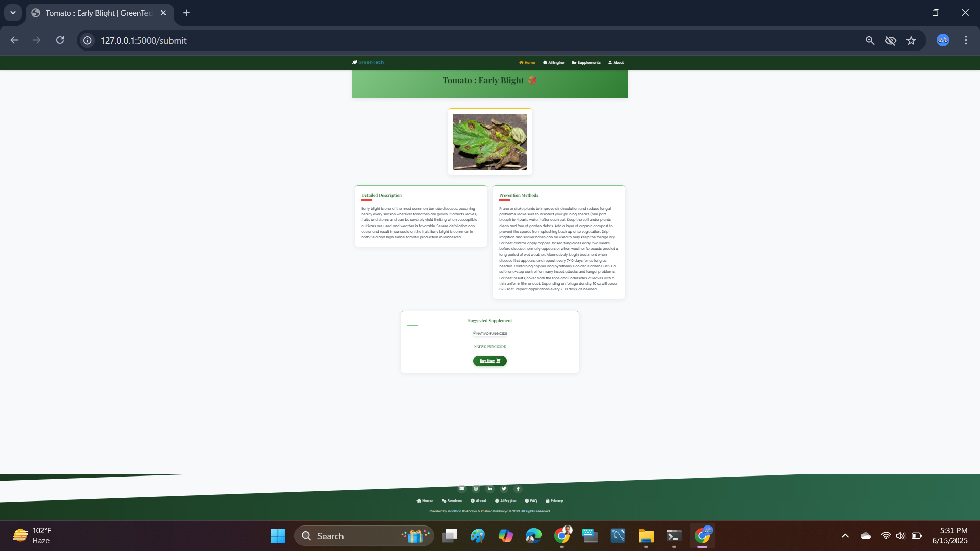Select the Tomato : Early Blight browser tab

[x=100, y=13]
